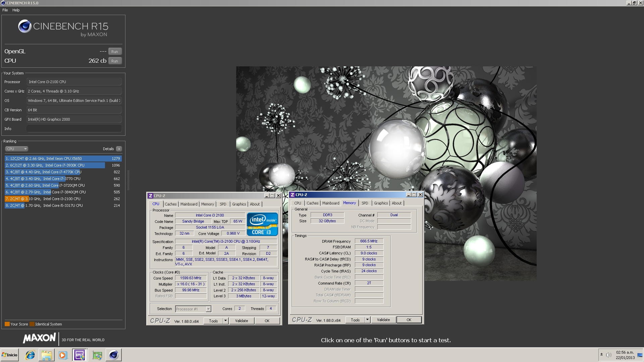644x362 pixels.
Task: Open Windows Explorer folder icon in taskbar
Action: 47,355
